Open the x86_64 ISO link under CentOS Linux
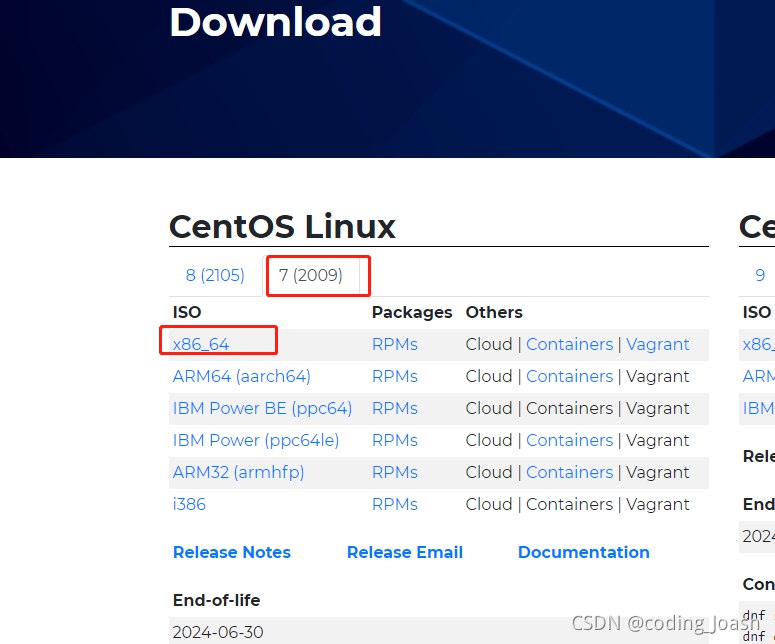This screenshot has width=775, height=644. point(201,344)
